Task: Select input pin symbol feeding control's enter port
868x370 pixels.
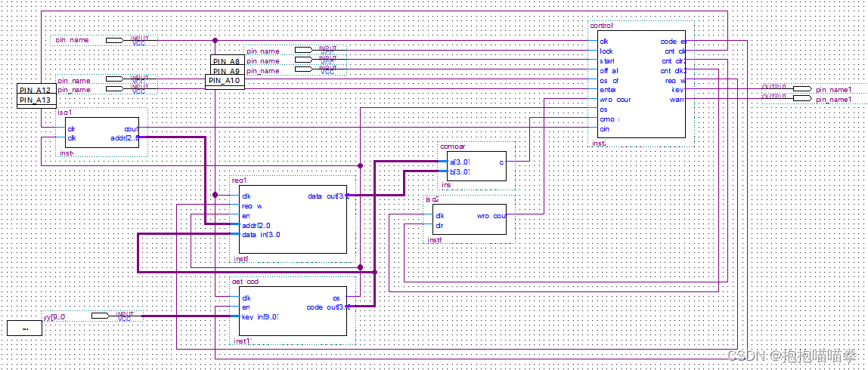Action: pyautogui.click(x=115, y=88)
